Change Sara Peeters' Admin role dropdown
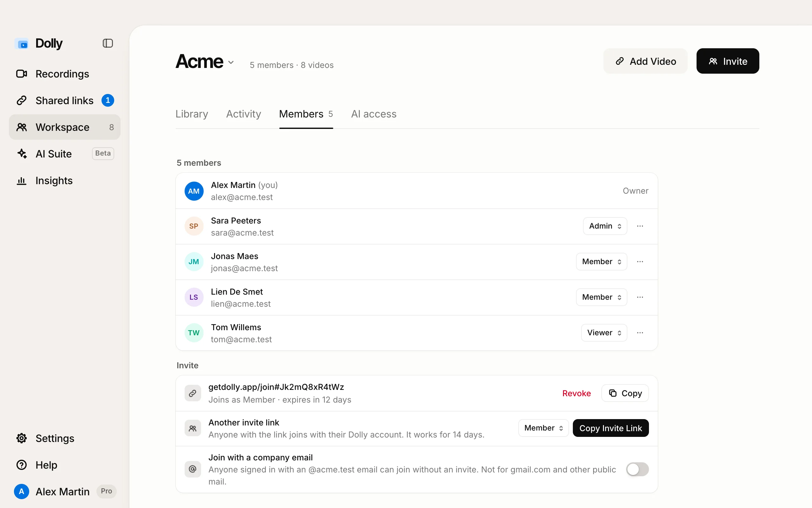Image resolution: width=812 pixels, height=508 pixels. pos(605,226)
